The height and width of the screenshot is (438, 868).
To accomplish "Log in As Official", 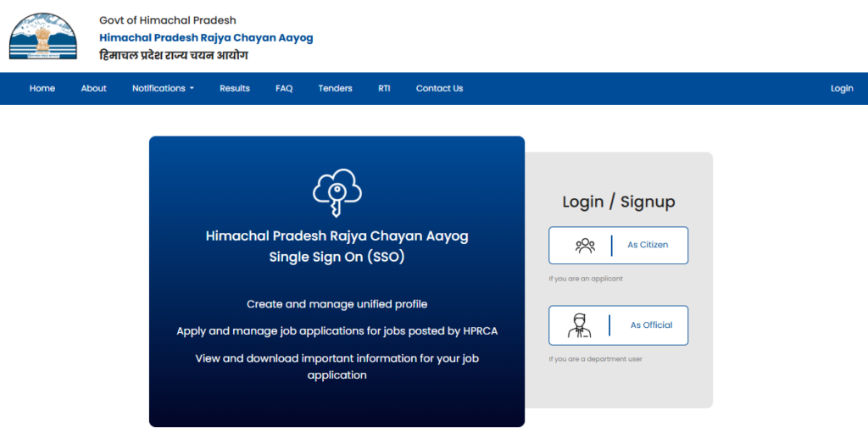I will tap(651, 325).
